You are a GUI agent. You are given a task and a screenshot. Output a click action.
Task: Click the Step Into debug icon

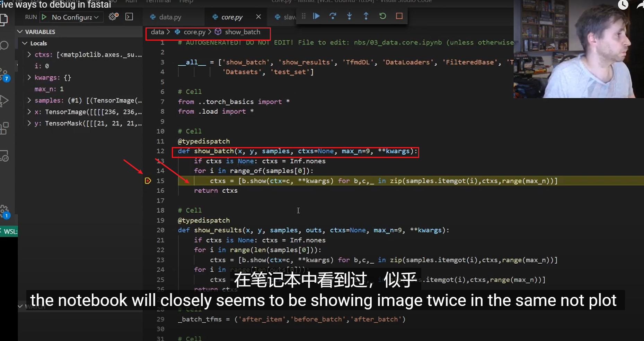pyautogui.click(x=349, y=16)
